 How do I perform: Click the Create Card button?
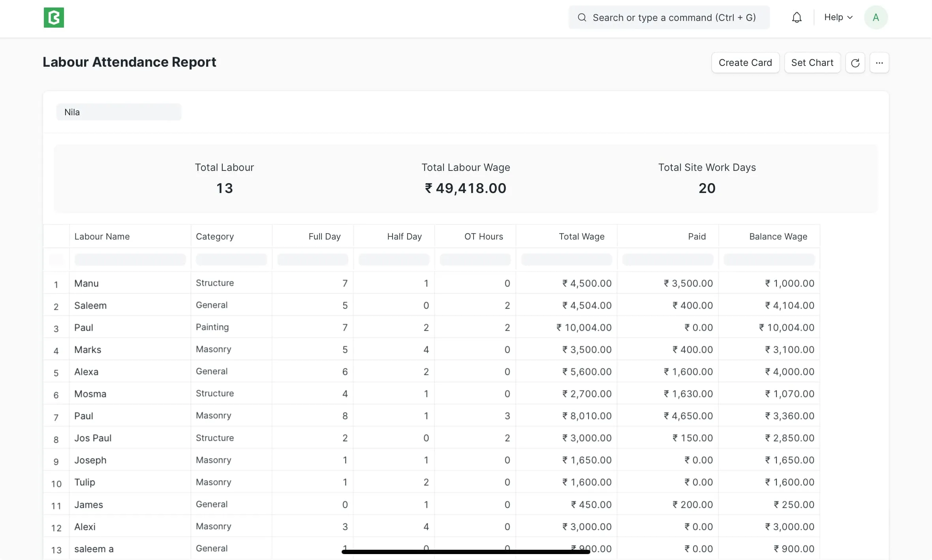(x=745, y=63)
